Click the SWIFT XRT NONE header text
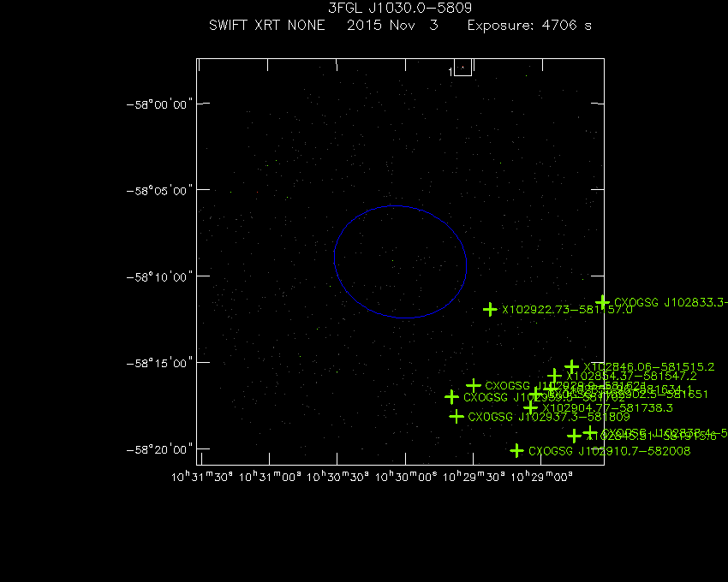Viewport: 728px width, 582px height. click(267, 25)
